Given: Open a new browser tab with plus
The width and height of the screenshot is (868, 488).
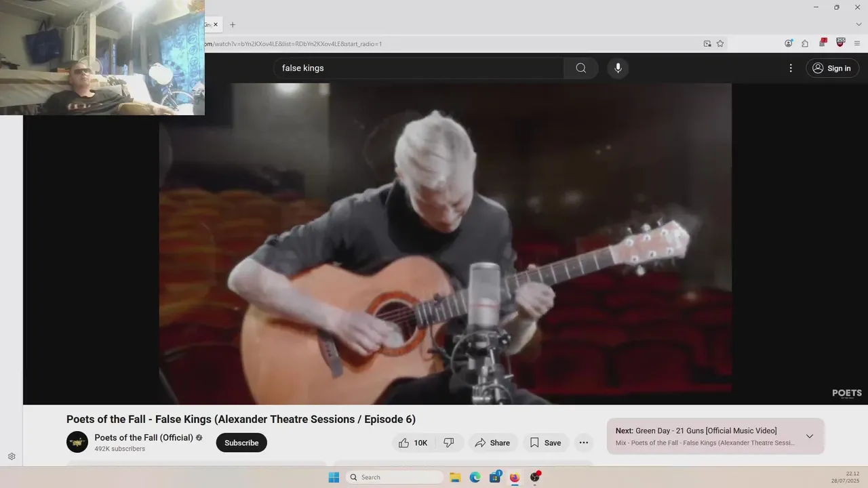Looking at the screenshot, I should pyautogui.click(x=233, y=24).
